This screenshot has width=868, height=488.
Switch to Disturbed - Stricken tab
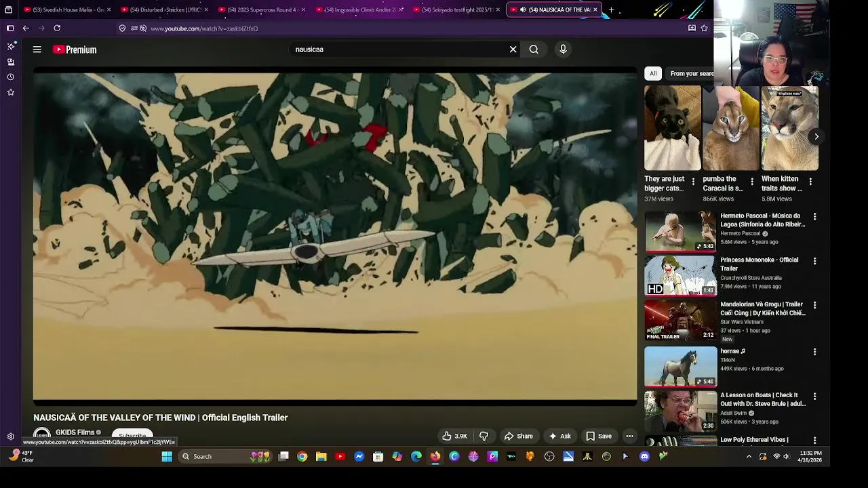click(x=164, y=9)
